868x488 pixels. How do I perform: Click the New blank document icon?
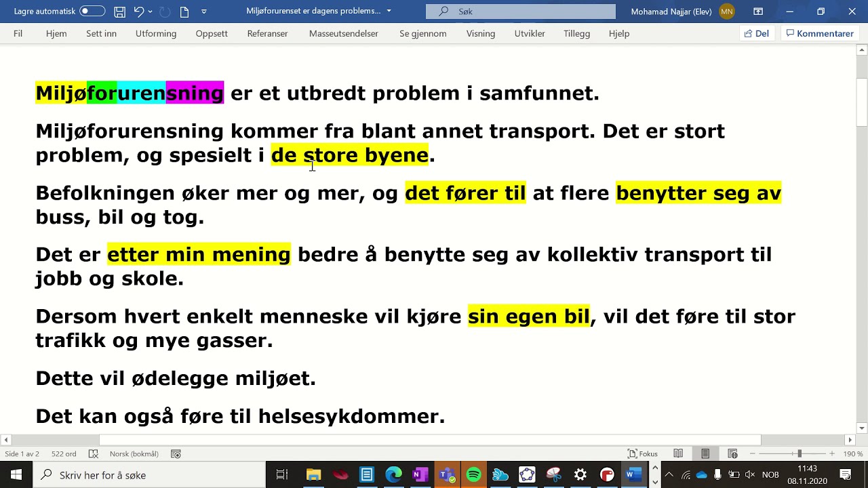(184, 12)
